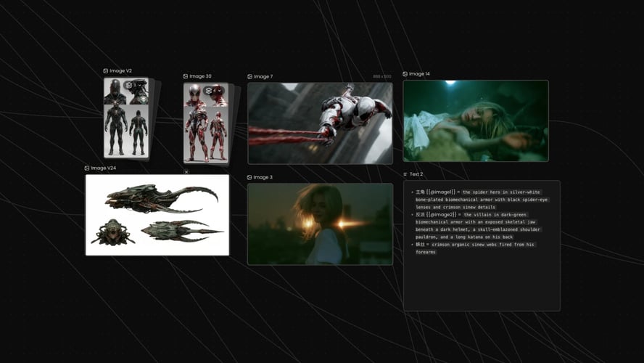Click the dimensions readout above Image 7

(382, 76)
